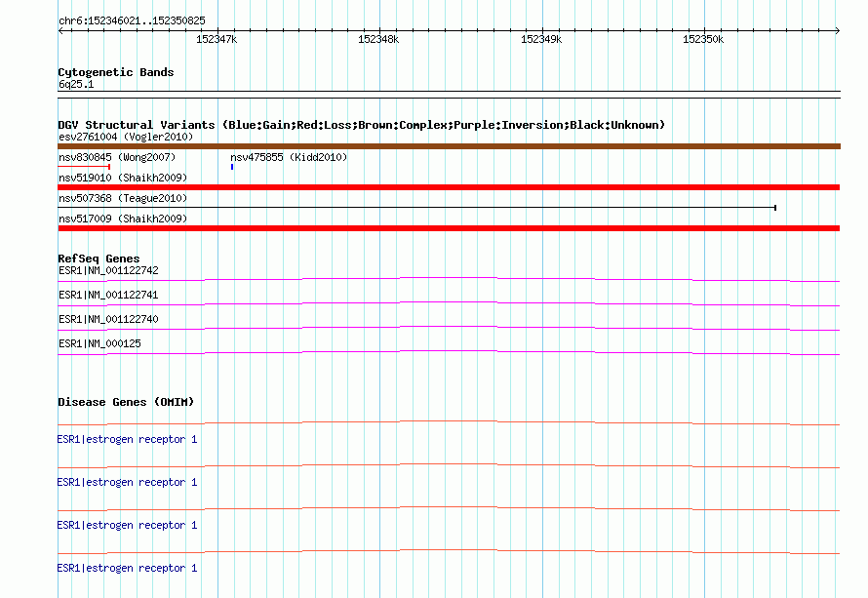Open the Disease Genes (OMIM) track title
This screenshot has height=598, width=868.
point(126,402)
